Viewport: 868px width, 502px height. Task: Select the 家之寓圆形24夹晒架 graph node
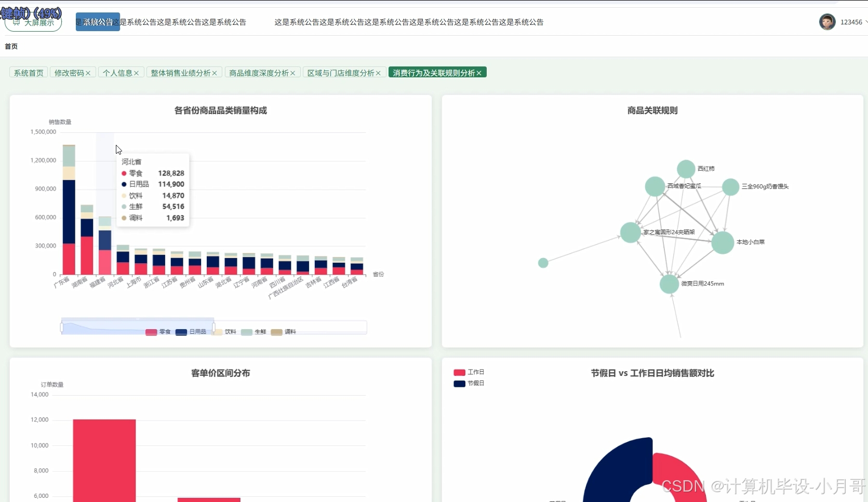pyautogui.click(x=631, y=233)
